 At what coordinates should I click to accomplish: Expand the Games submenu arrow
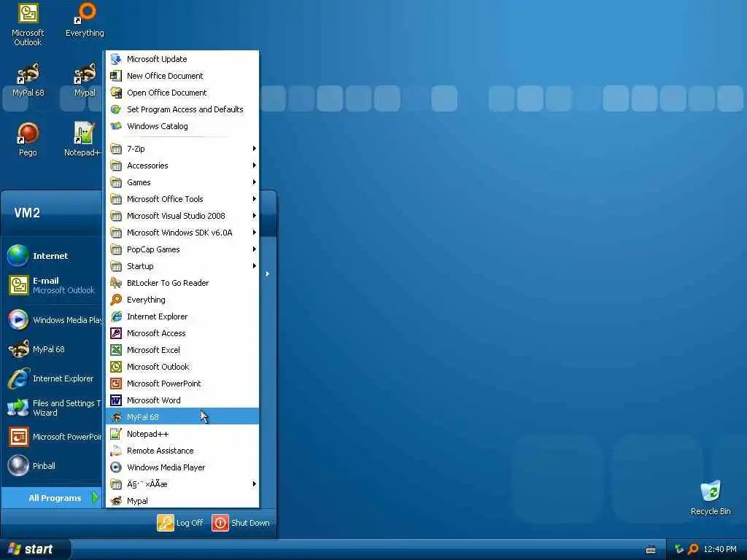(x=255, y=182)
